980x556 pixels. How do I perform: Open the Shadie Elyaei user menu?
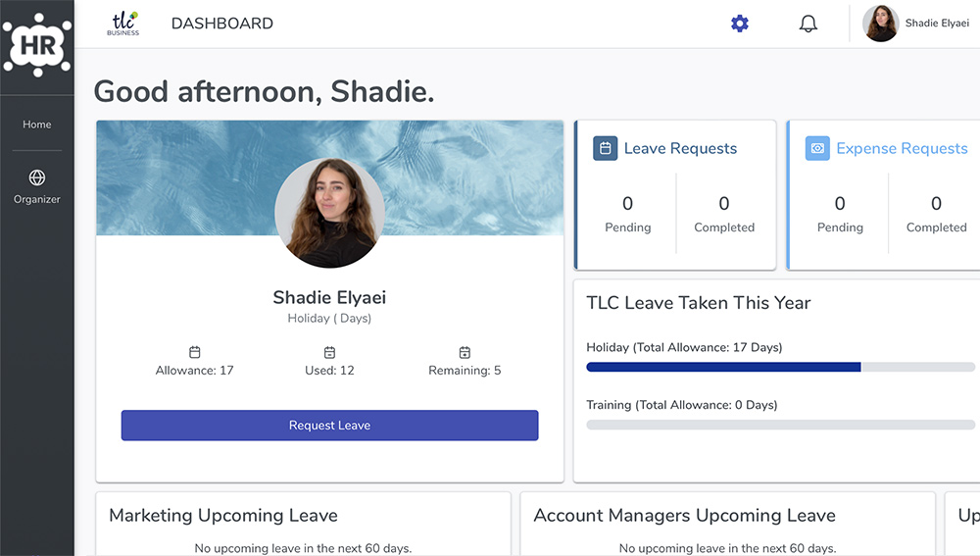(915, 24)
